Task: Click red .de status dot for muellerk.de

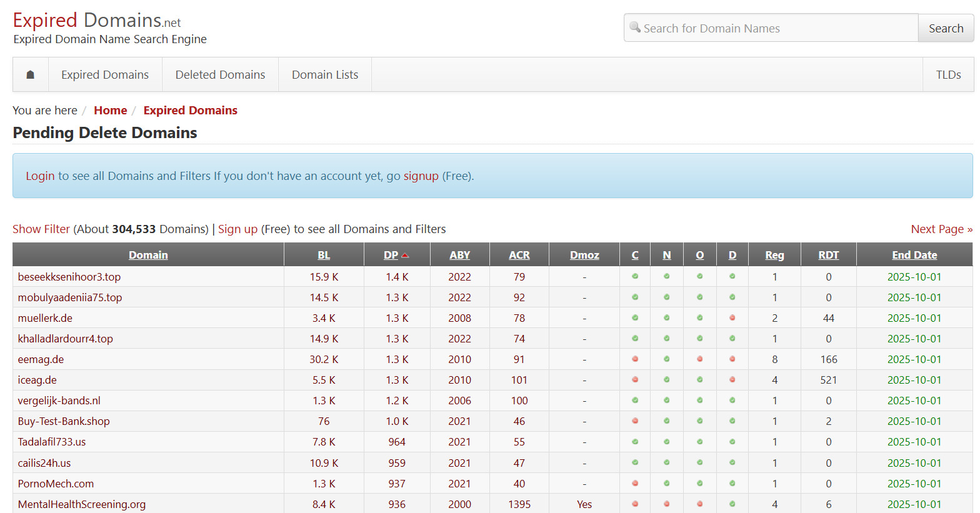Action: (x=732, y=318)
